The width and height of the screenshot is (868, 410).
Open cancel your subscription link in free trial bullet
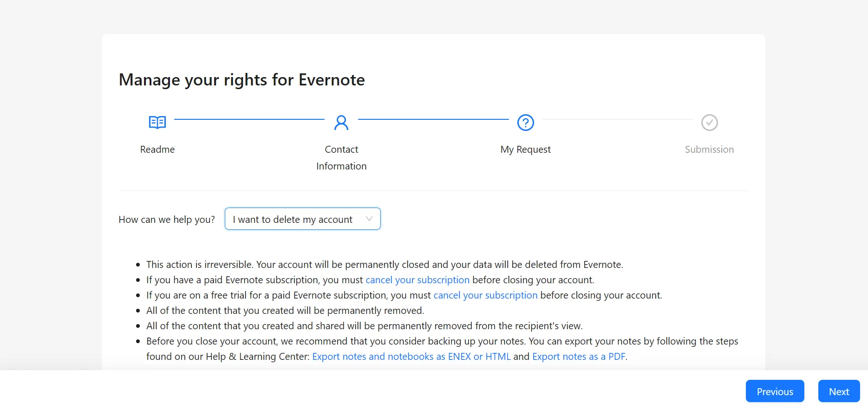(485, 295)
